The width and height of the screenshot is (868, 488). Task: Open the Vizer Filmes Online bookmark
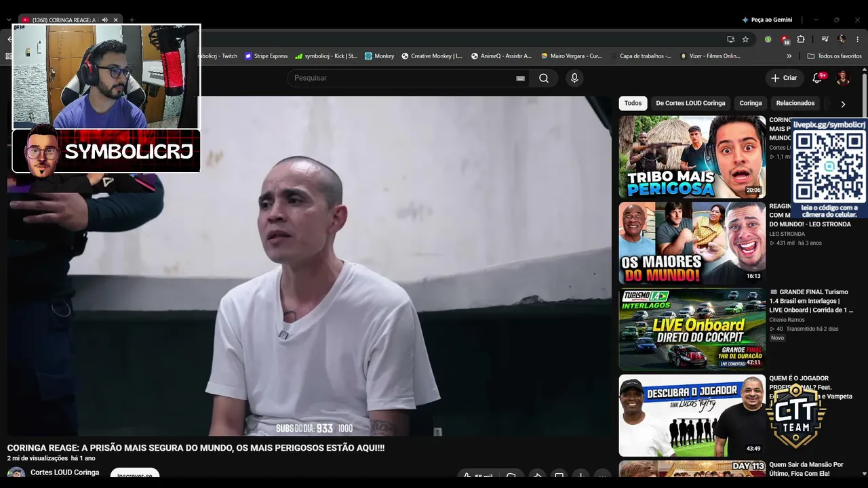[711, 56]
